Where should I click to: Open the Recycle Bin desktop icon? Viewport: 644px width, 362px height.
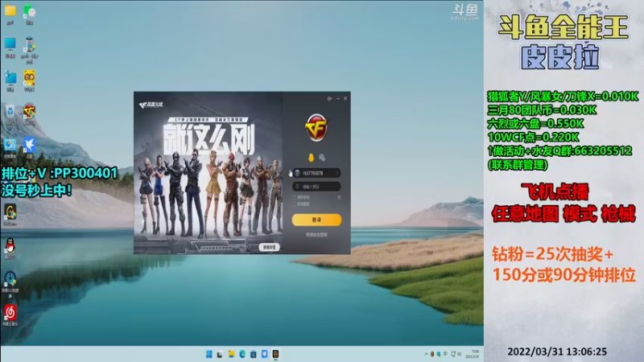10,114
